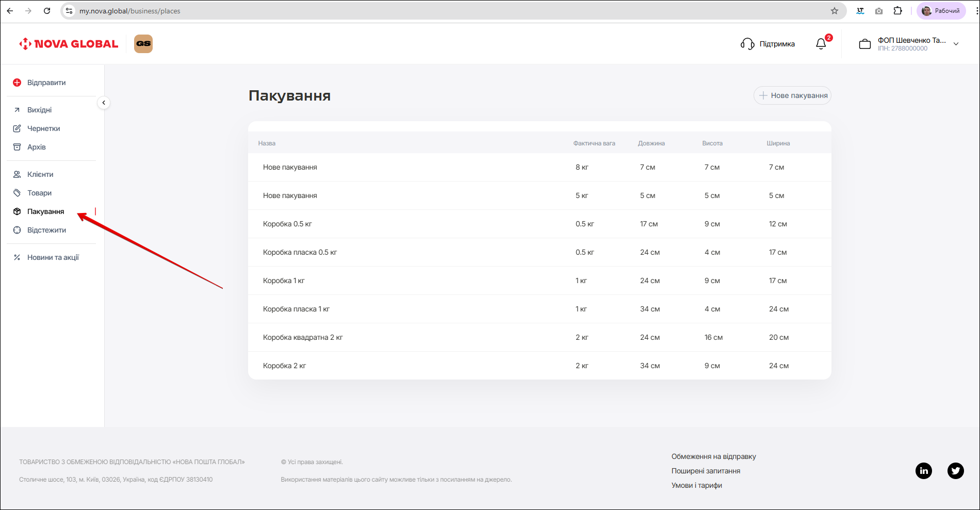Click the Клієнти people icon
Screen dimensions: 980x510
[x=17, y=174]
